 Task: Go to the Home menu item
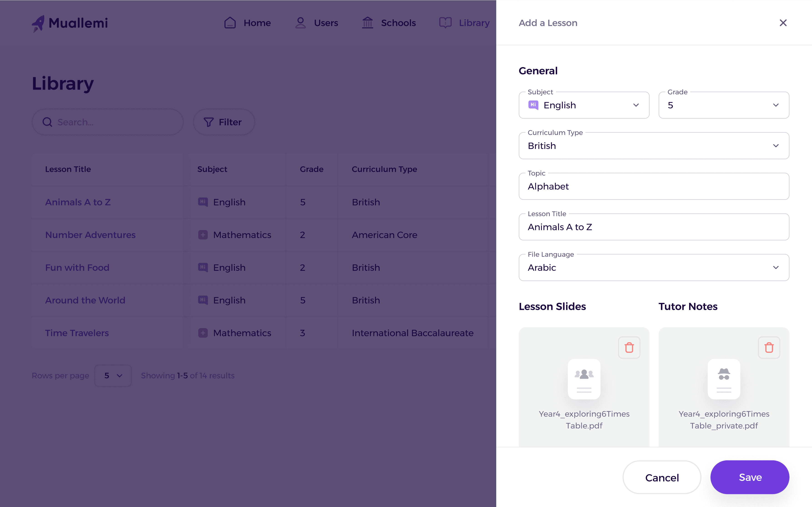point(247,23)
